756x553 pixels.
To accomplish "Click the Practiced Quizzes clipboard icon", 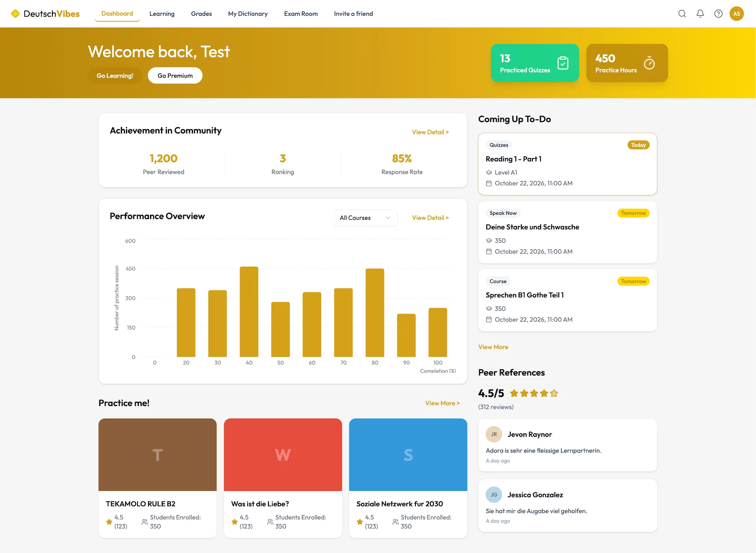I will (563, 63).
